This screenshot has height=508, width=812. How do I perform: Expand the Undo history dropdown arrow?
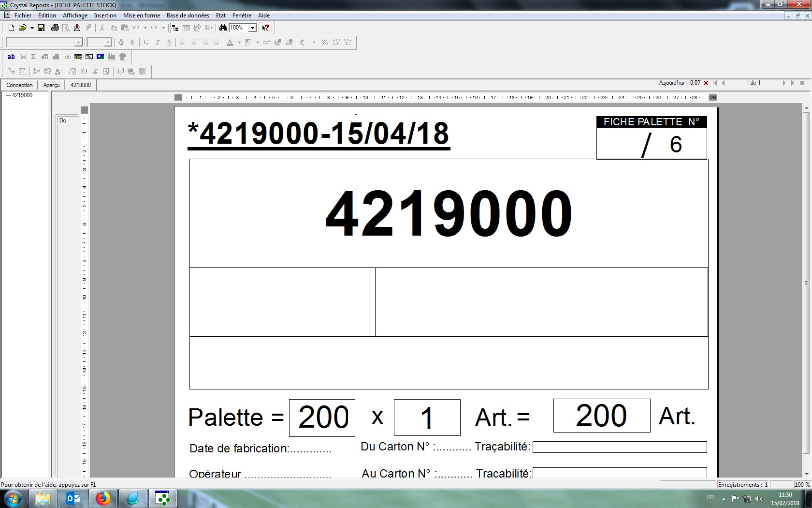tap(145, 28)
